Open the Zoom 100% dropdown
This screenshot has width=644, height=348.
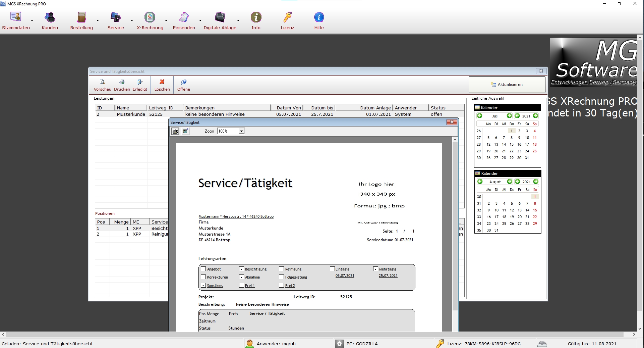point(241,131)
